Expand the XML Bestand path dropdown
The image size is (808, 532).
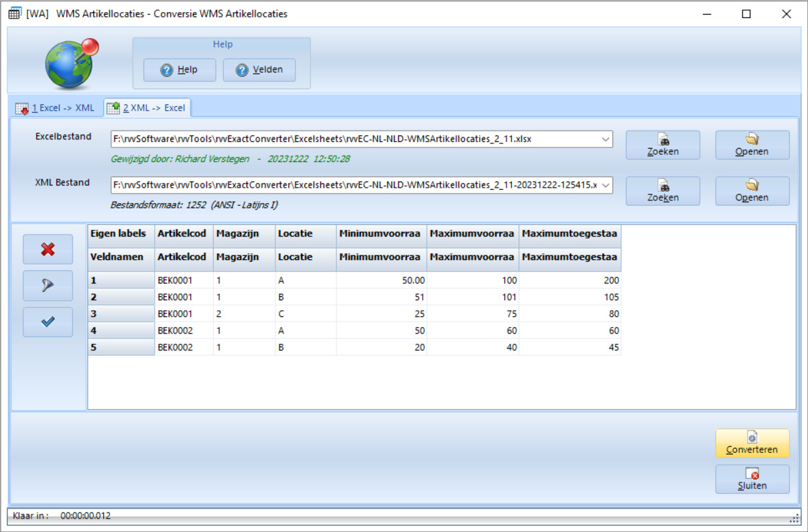606,185
